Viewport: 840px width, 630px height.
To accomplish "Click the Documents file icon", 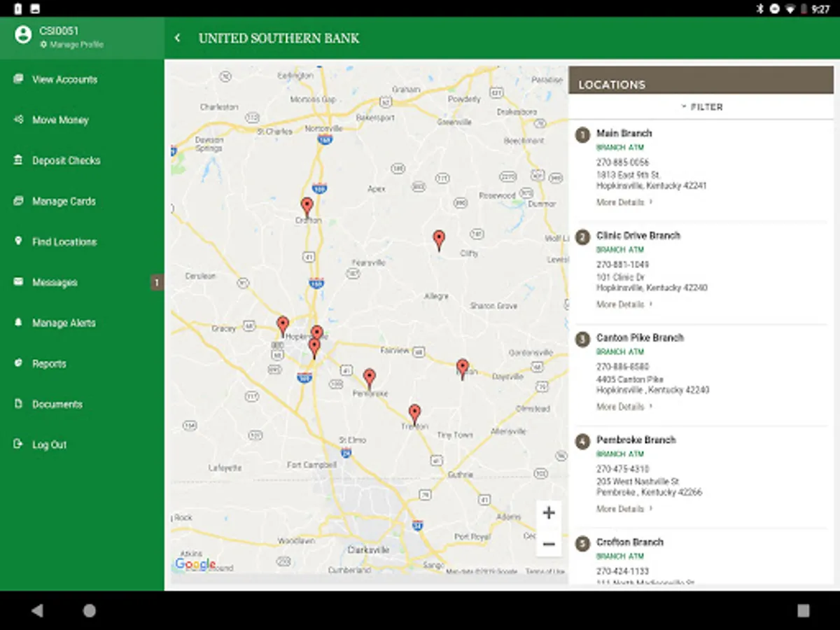I will click(18, 404).
